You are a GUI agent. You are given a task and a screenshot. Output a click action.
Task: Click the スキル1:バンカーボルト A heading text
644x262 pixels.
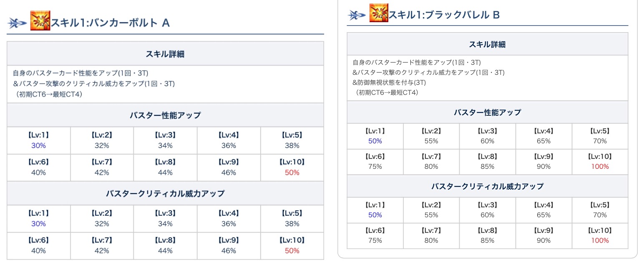point(110,23)
